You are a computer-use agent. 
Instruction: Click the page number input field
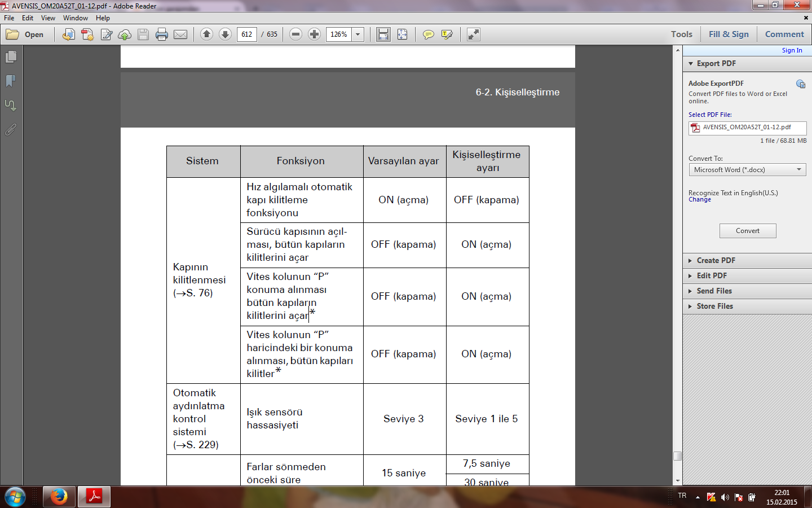pyautogui.click(x=247, y=34)
